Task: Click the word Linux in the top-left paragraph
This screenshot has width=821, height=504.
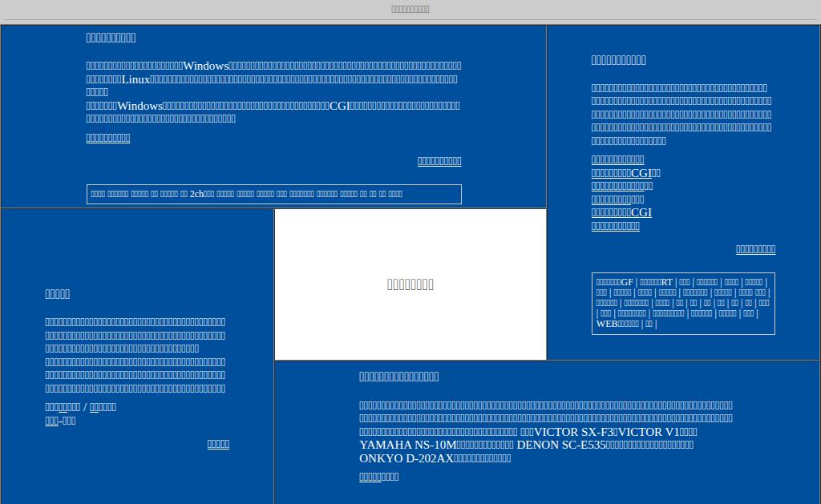Action: point(135,79)
